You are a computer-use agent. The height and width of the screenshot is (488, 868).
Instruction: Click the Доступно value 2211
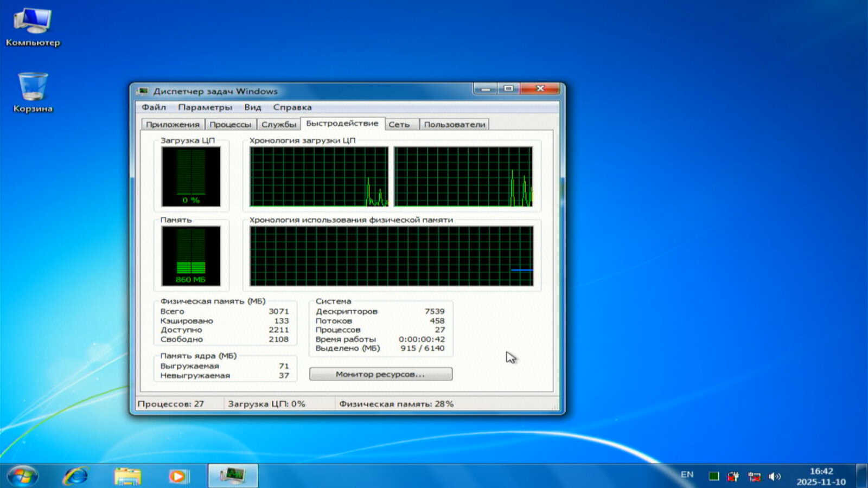click(279, 330)
